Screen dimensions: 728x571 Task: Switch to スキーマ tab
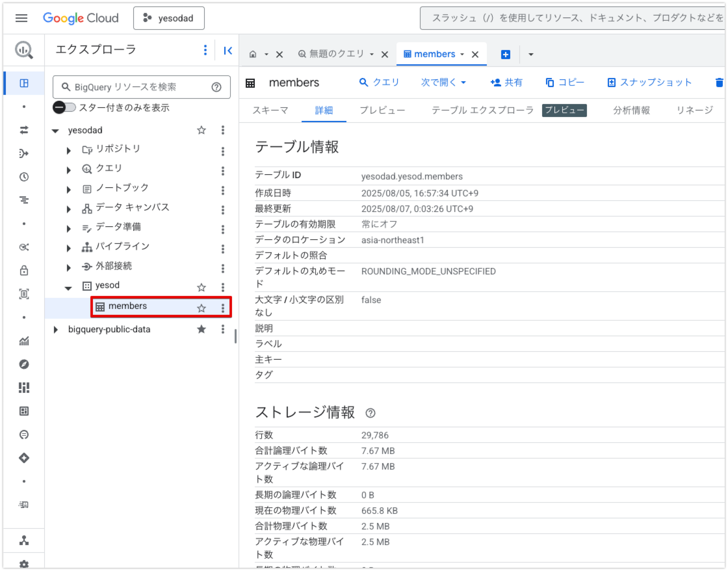pos(270,110)
